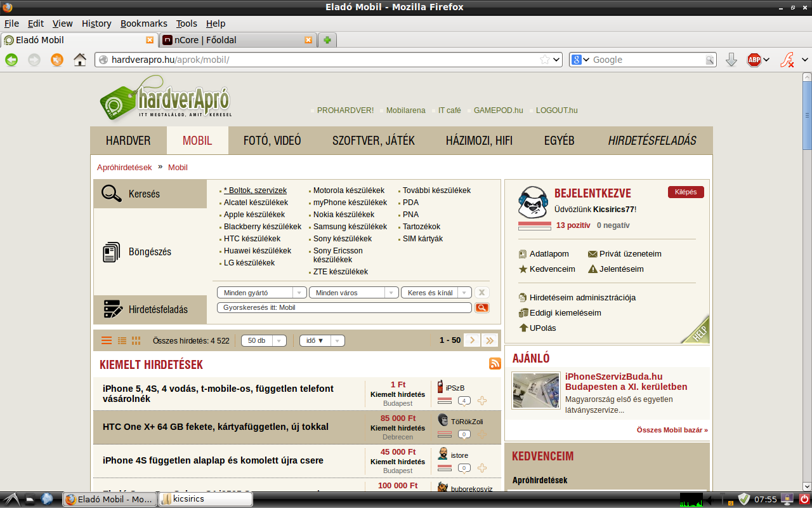Click iPhoneSzervizBuda ad thumbnail
The image size is (812, 508).
[x=536, y=391]
